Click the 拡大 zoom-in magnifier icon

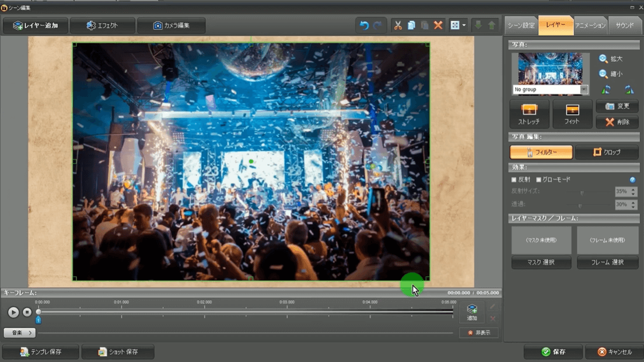pos(603,59)
